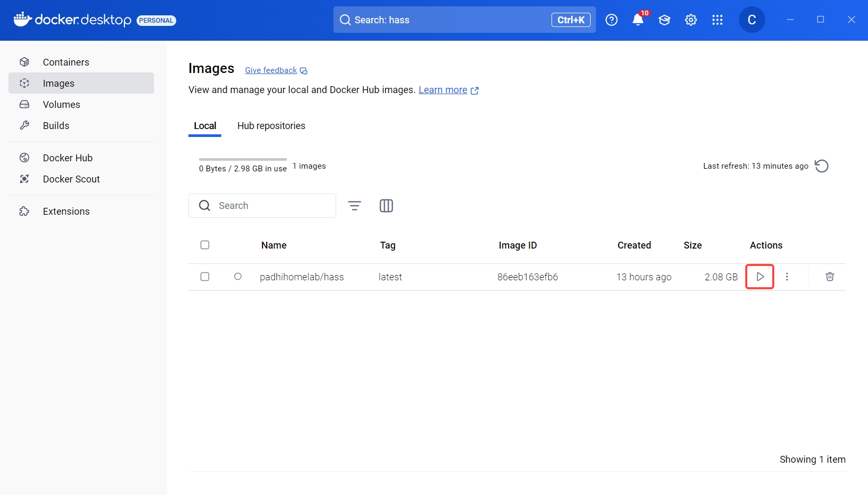
Task: Select all images checkbox in header
Action: coord(205,245)
